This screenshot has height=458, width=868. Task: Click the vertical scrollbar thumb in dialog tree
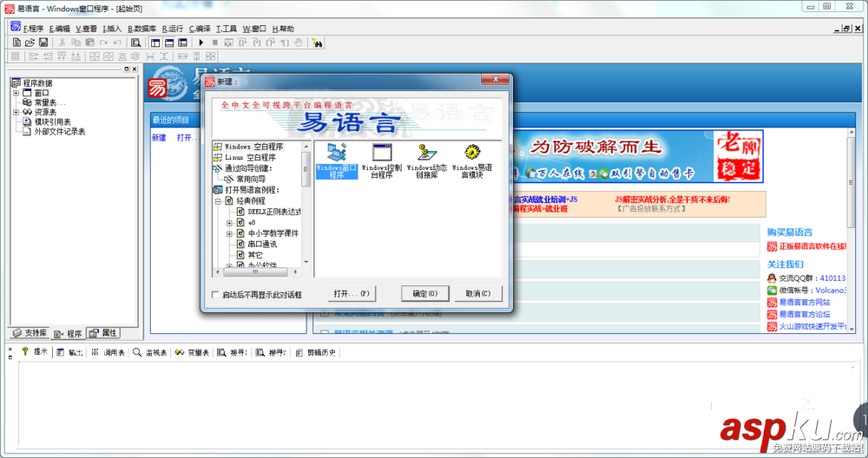click(x=306, y=169)
